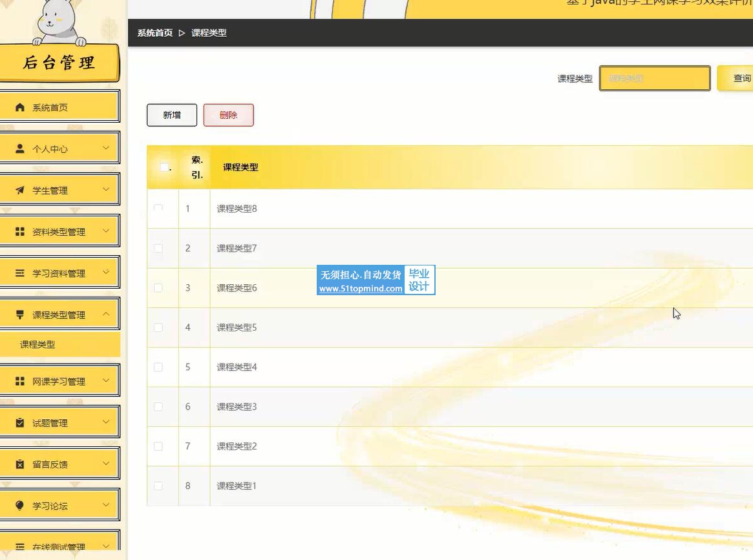Check the checkbox for row 课程类型6

(x=158, y=288)
